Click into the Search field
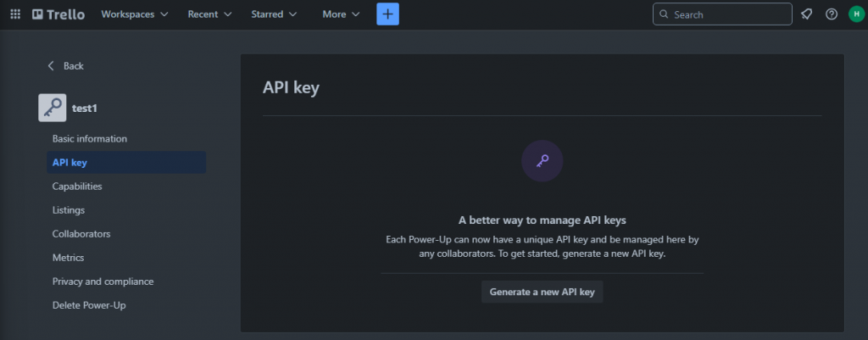The width and height of the screenshot is (868, 340). (729, 14)
